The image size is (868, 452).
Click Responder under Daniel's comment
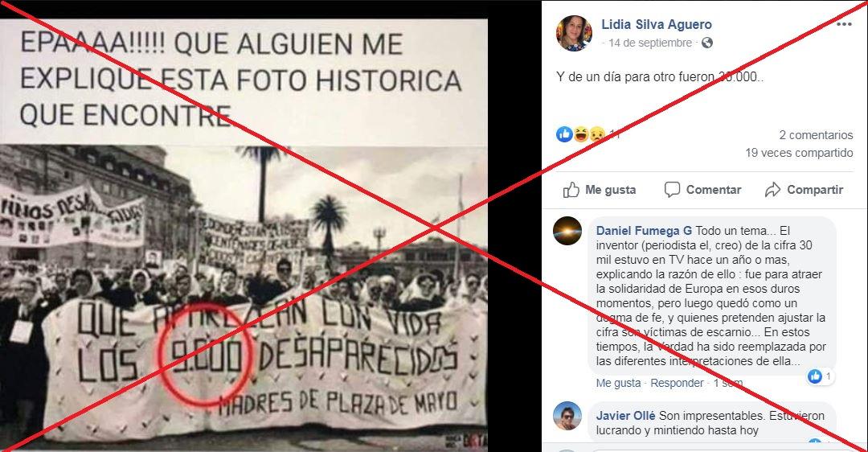tap(677, 383)
